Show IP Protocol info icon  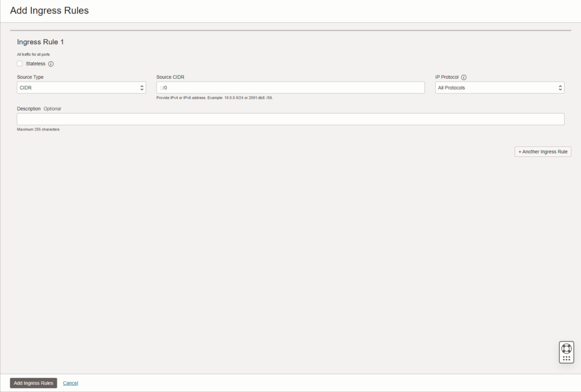(464, 78)
